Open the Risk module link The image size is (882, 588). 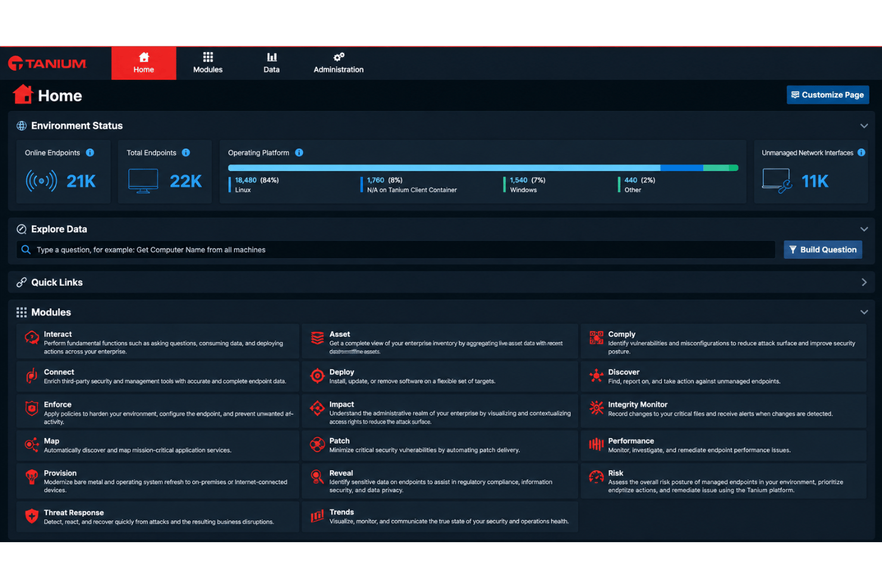(616, 473)
